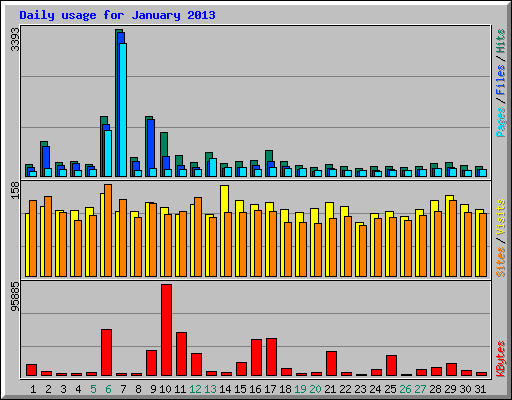
Task: Click the 'Hits' legend label
Action: point(500,41)
